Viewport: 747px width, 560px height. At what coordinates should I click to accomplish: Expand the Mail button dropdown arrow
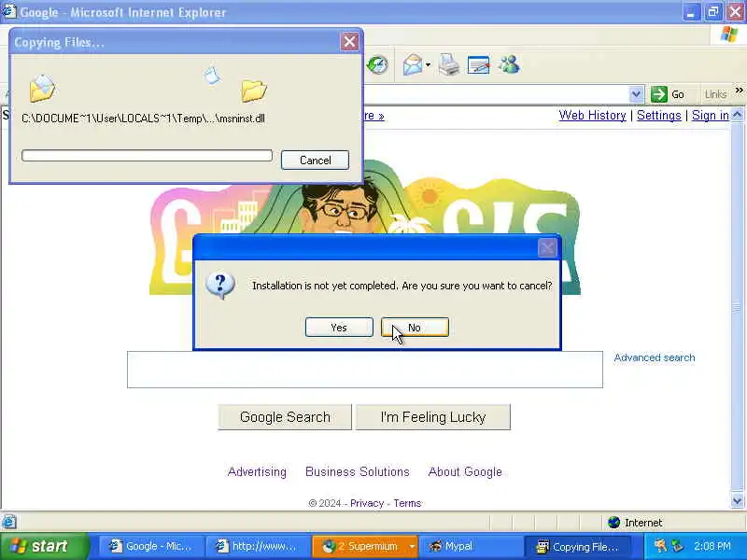[428, 64]
